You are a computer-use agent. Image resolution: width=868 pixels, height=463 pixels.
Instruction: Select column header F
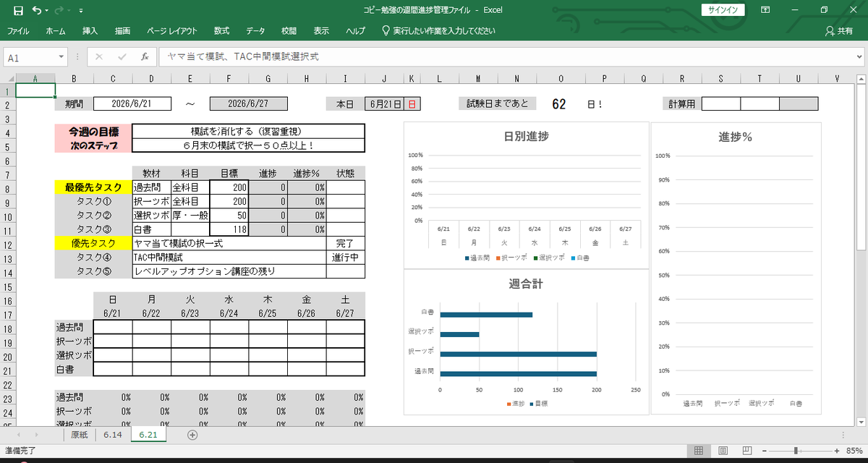coord(229,78)
